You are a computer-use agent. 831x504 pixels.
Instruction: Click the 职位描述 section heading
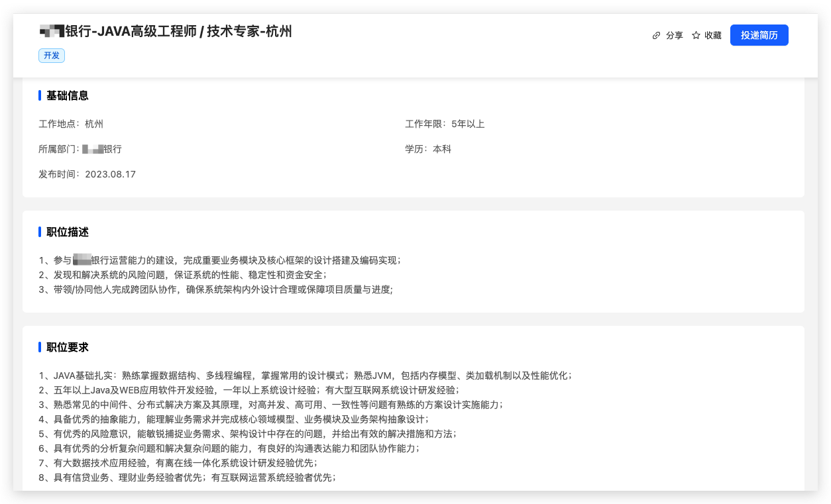click(x=67, y=232)
